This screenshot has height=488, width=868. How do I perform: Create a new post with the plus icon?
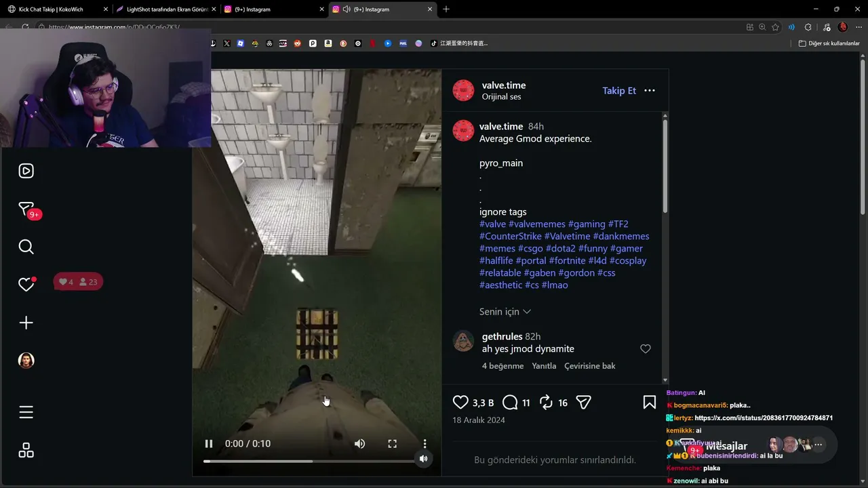(x=26, y=323)
